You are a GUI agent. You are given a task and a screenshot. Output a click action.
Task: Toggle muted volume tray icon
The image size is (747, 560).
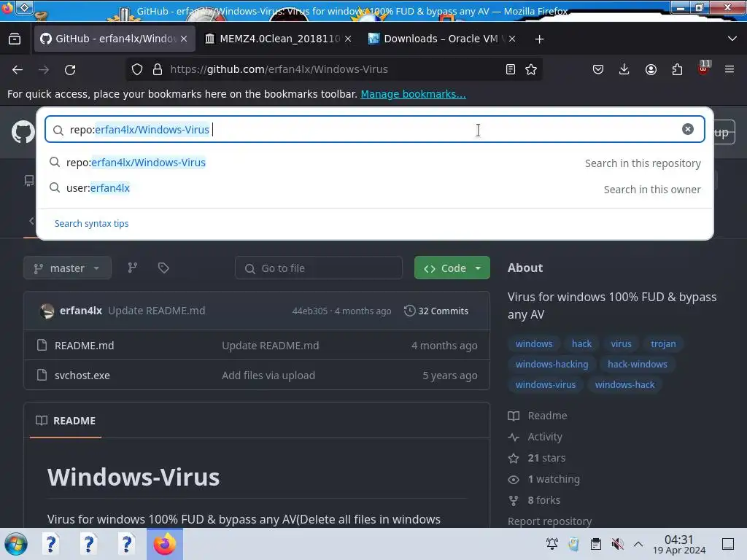(x=617, y=543)
